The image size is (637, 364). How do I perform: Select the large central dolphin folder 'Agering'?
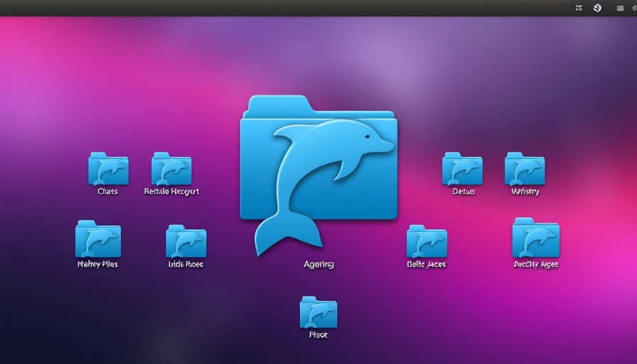coord(318,176)
